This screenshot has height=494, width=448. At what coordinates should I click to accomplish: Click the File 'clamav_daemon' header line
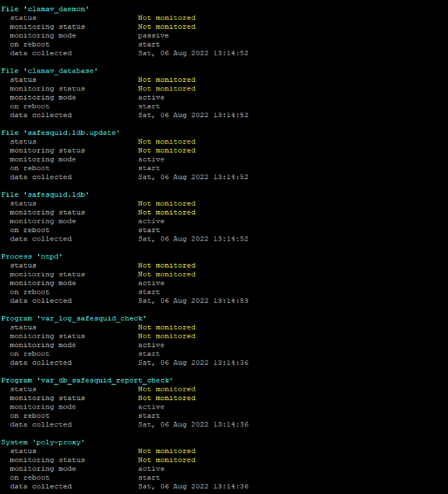45,9
